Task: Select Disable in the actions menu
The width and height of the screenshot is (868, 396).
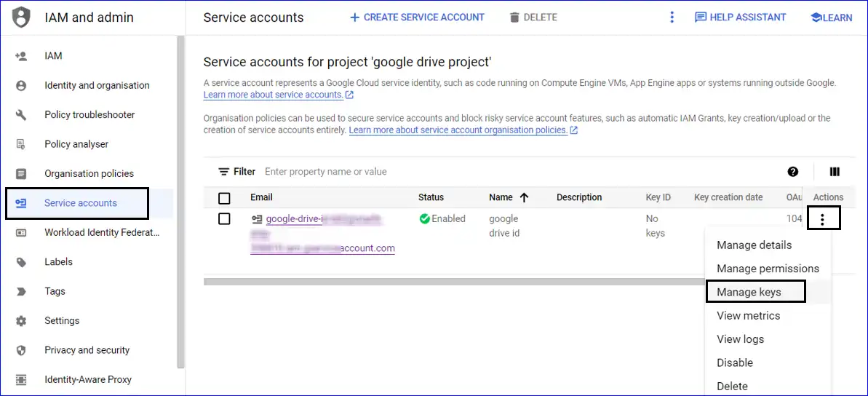Action: (734, 363)
